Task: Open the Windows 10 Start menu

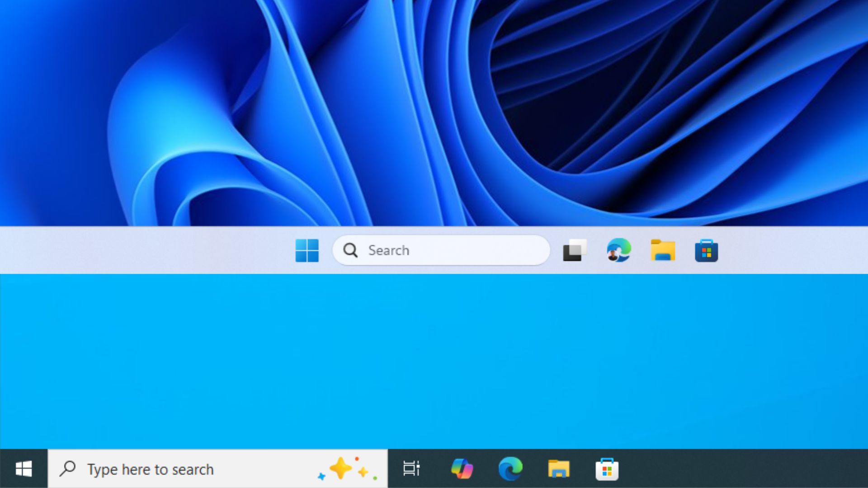Action: coord(24,469)
